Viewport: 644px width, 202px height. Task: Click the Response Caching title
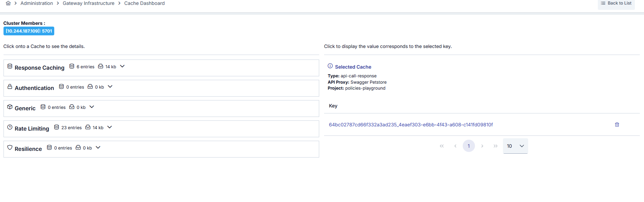(x=40, y=68)
